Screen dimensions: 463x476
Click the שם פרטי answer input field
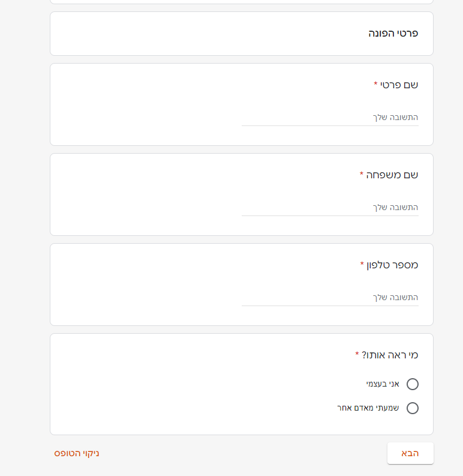point(330,118)
